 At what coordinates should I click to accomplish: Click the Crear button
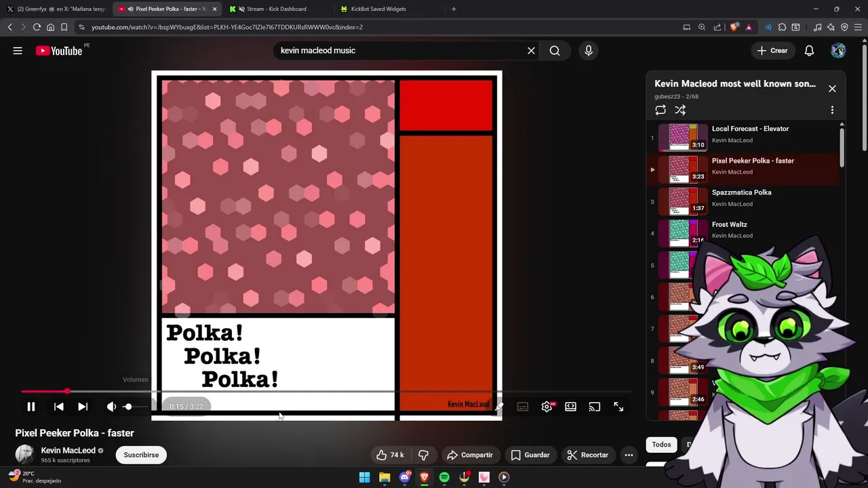click(772, 51)
